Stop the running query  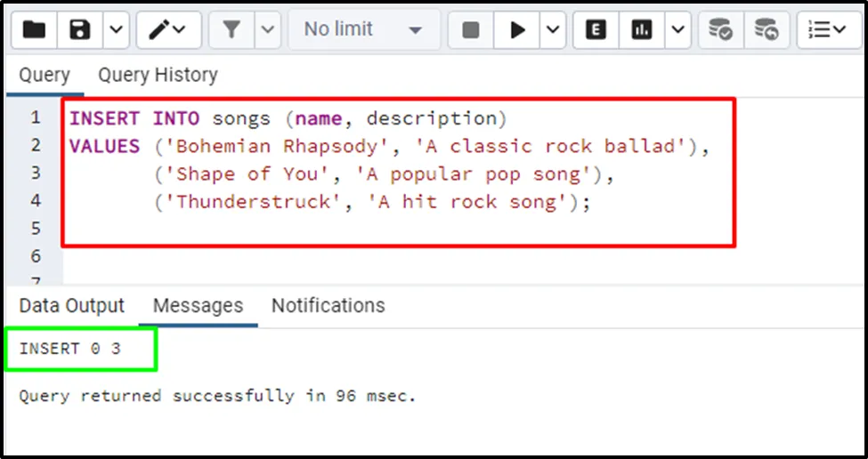click(471, 30)
